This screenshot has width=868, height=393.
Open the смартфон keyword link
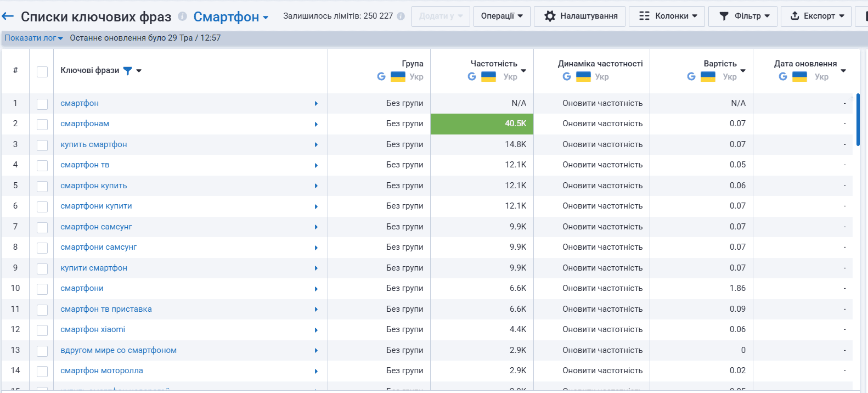(x=80, y=103)
